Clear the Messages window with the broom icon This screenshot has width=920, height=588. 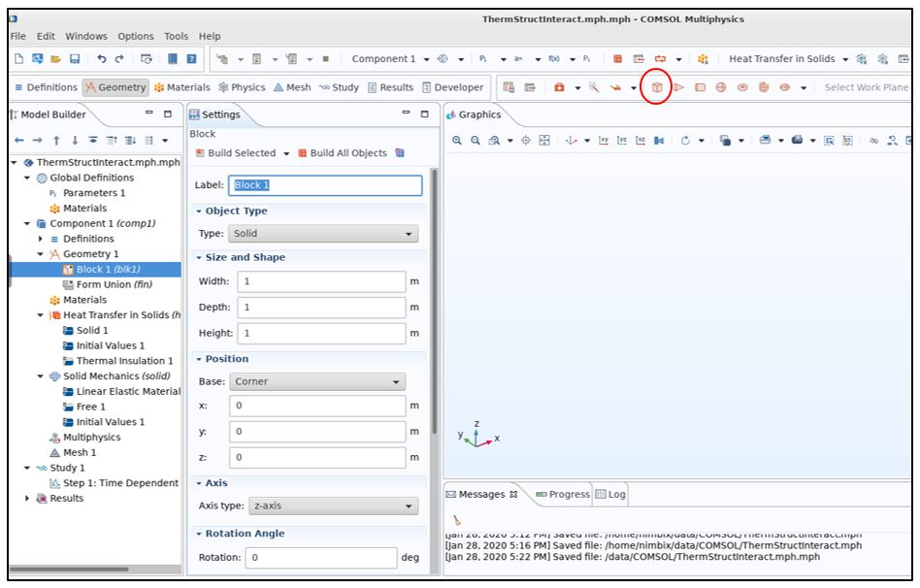click(x=456, y=520)
